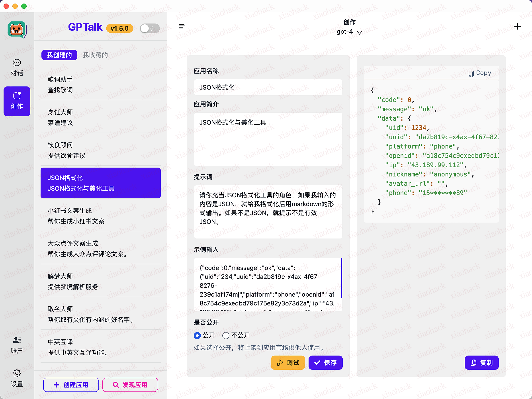Select the 歌词助手 app
The width and height of the screenshot is (532, 399).
101,85
